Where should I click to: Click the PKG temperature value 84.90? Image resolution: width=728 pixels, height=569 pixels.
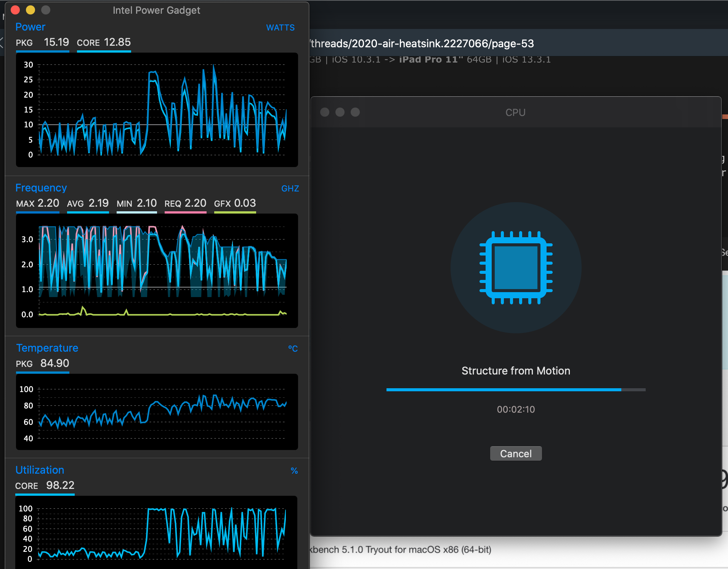[55, 363]
